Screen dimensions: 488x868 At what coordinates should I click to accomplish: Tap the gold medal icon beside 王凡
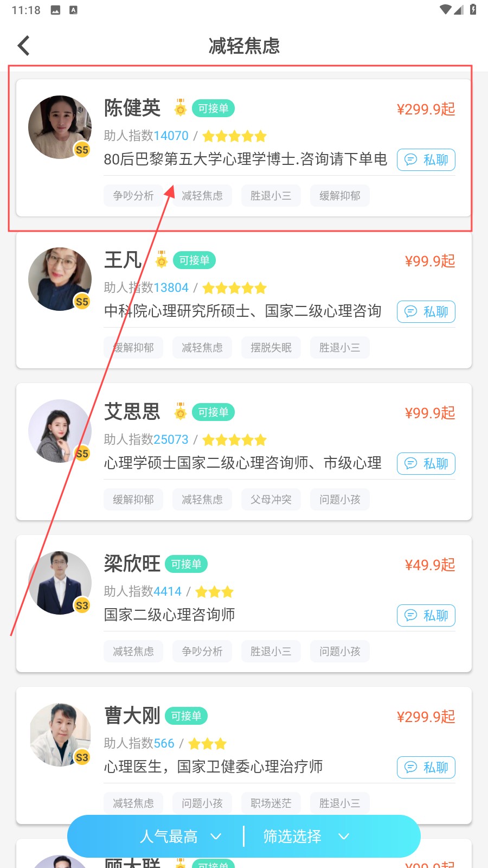(x=162, y=260)
